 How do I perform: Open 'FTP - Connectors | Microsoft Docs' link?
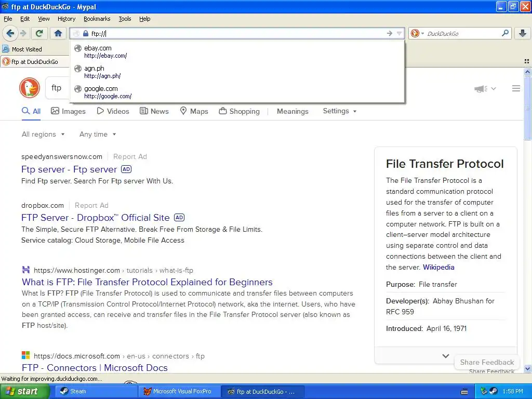[x=95, y=367]
